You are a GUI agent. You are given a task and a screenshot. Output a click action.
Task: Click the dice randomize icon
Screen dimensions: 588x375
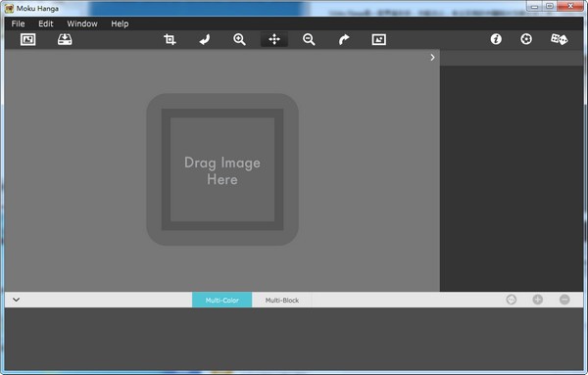point(559,39)
